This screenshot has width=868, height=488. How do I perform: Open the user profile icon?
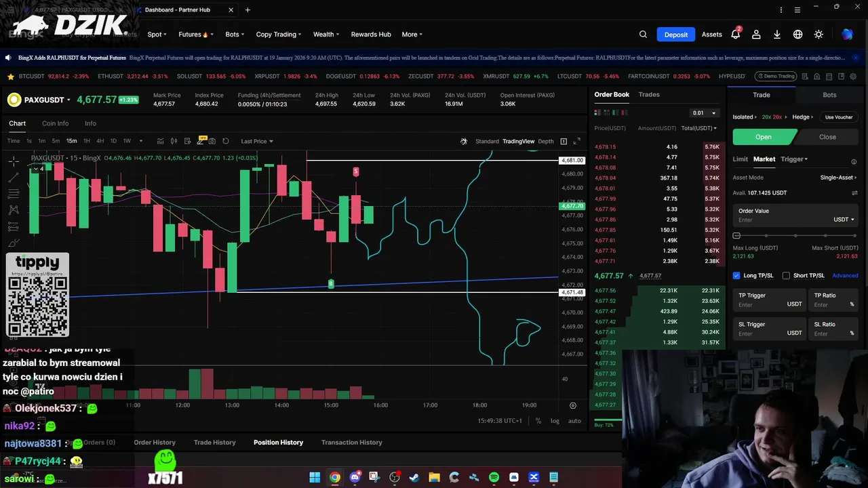[756, 35]
